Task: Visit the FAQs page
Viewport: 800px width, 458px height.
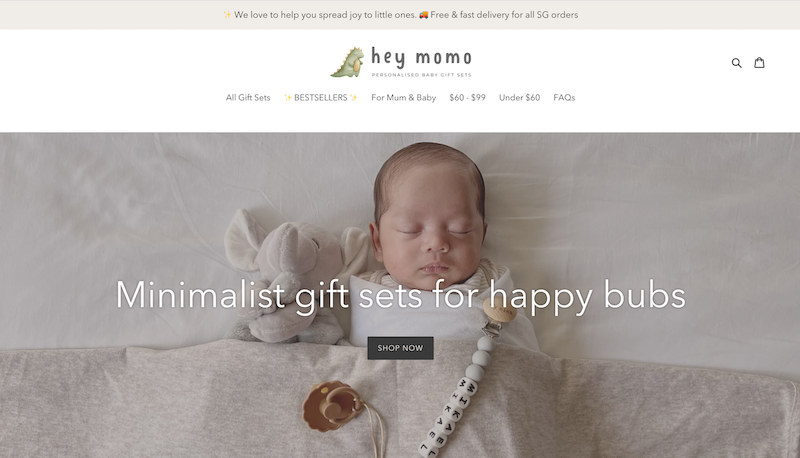Action: (x=564, y=97)
